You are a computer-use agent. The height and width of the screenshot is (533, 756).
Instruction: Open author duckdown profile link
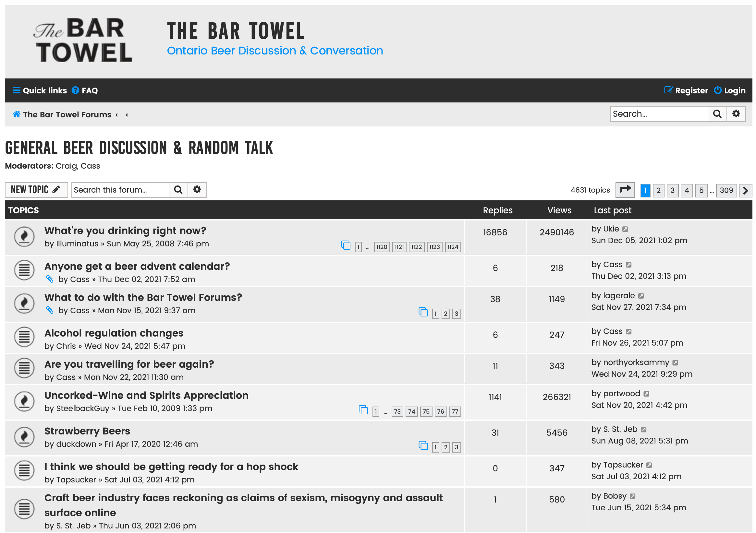76,444
